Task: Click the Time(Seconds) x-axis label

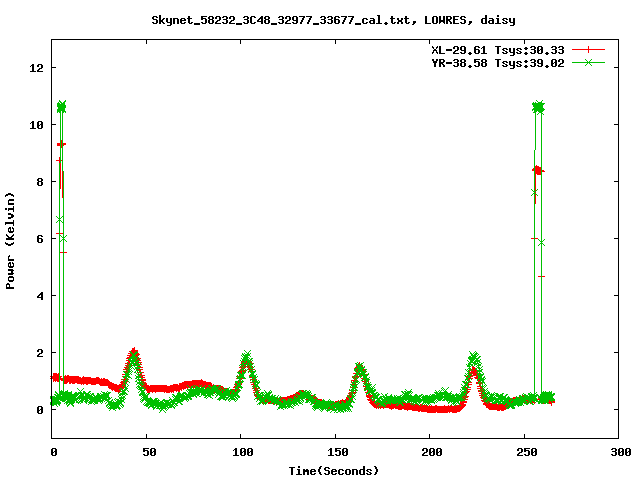Action: coord(333,471)
